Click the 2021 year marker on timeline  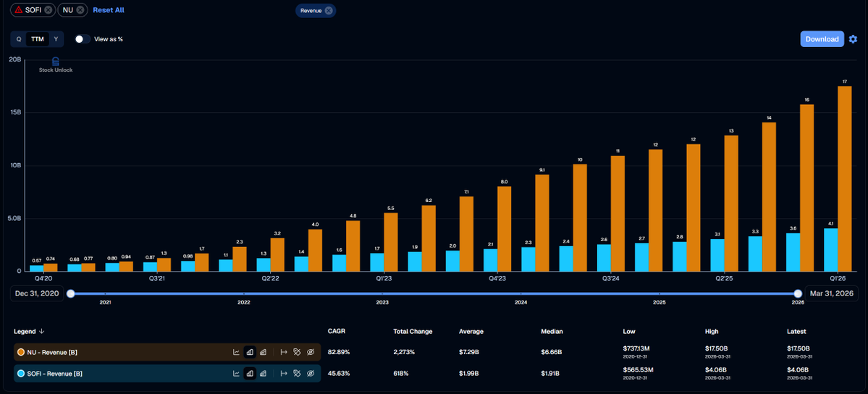(x=105, y=303)
